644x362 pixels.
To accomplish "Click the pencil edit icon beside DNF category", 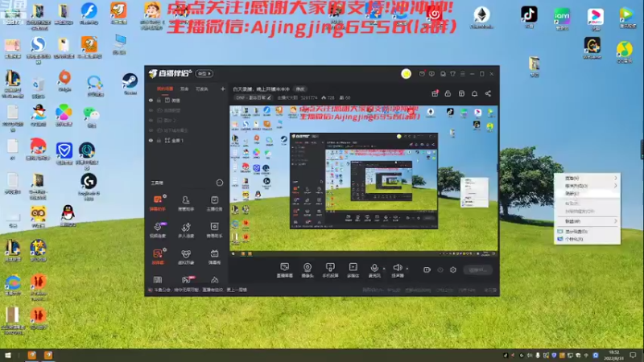I will [x=269, y=97].
